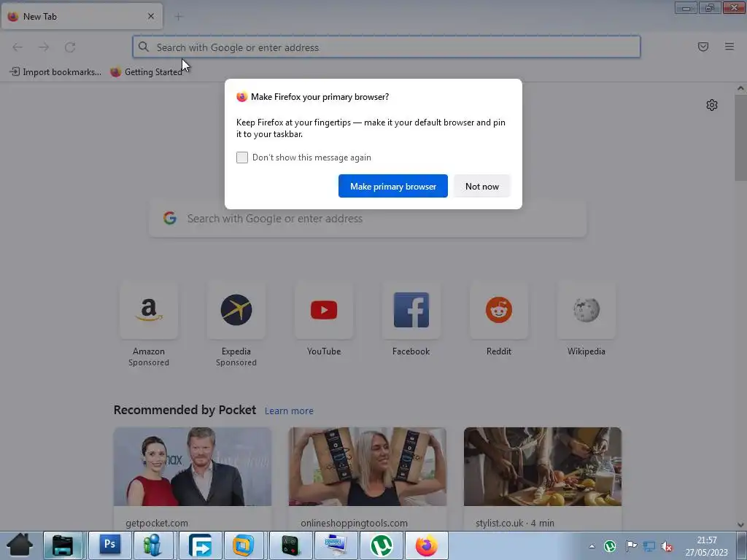
Task: Click Make primary browser button
Action: pos(393,186)
